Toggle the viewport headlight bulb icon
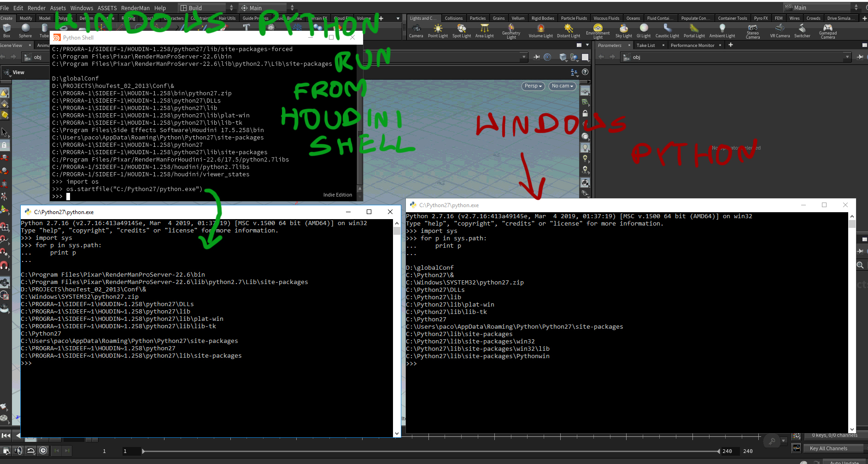The height and width of the screenshot is (464, 868). point(585,148)
